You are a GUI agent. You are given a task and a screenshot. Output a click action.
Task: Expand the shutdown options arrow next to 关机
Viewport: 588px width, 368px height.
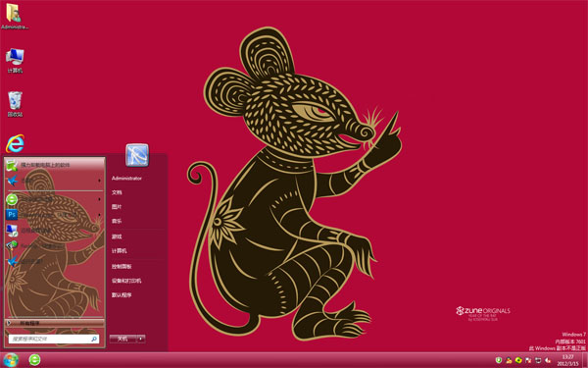coord(140,339)
